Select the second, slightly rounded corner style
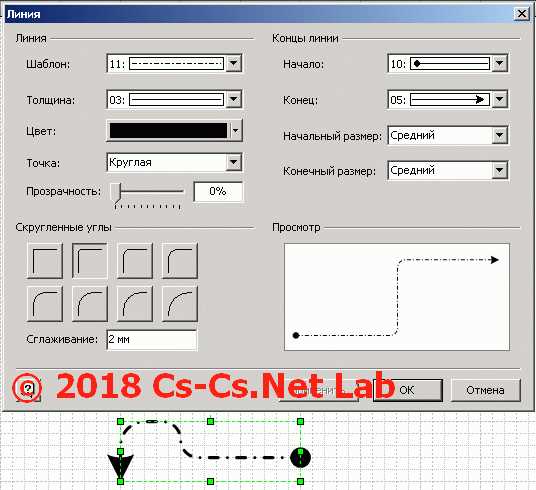 click(90, 261)
